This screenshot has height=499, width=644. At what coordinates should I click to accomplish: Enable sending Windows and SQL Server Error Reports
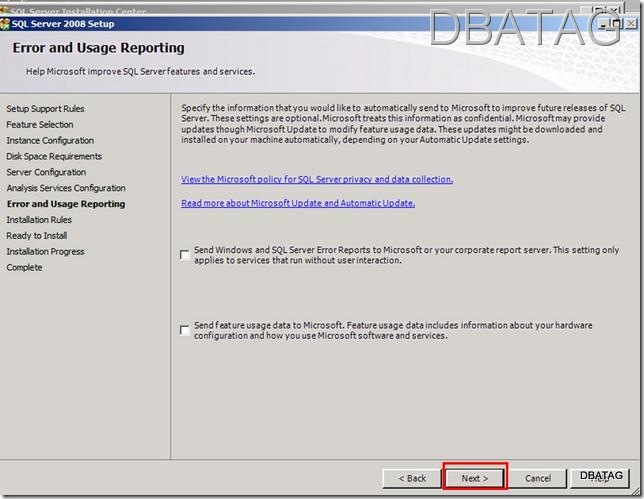tap(185, 255)
